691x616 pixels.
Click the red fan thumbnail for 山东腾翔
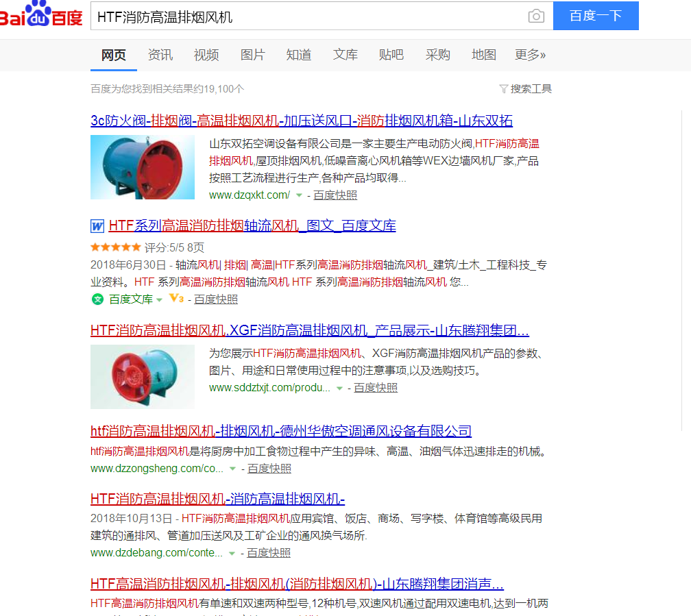[x=143, y=377]
